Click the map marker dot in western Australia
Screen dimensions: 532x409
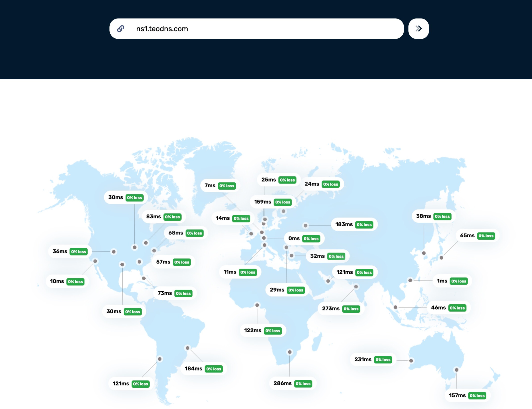[411, 360]
